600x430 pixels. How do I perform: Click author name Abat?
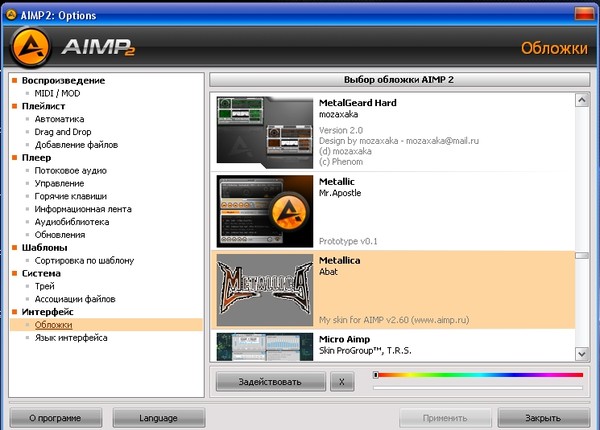click(x=328, y=272)
